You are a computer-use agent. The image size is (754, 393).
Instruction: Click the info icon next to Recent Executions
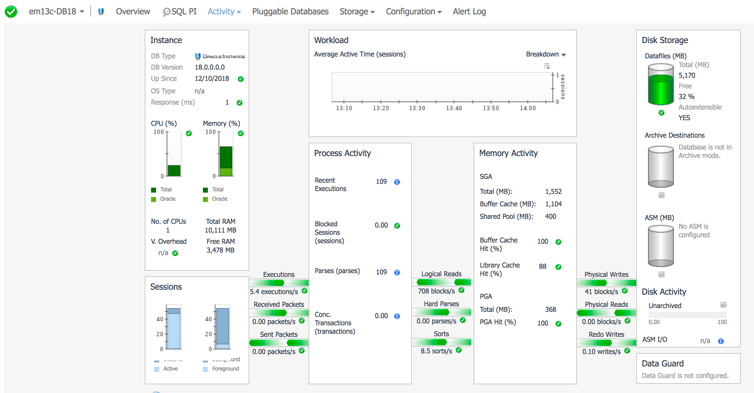point(397,182)
